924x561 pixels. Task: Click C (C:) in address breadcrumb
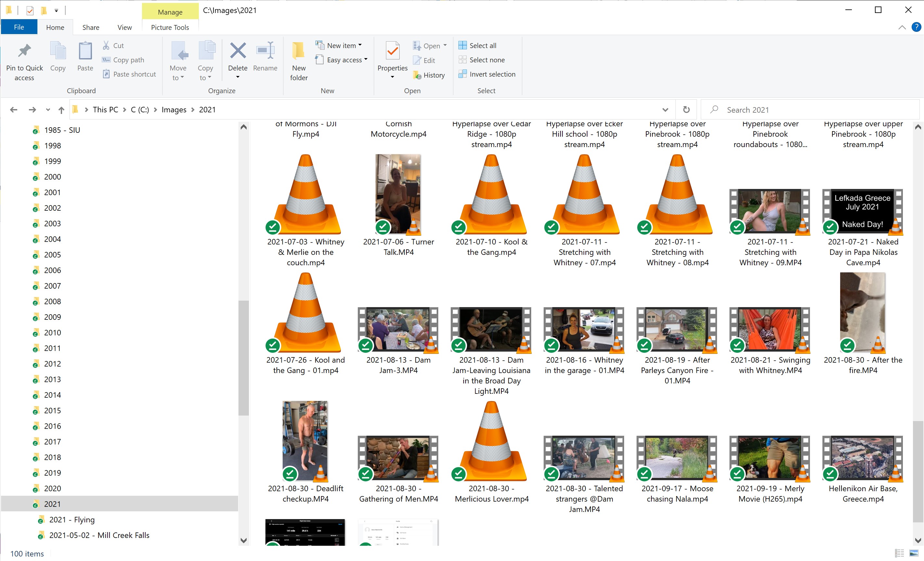point(140,109)
